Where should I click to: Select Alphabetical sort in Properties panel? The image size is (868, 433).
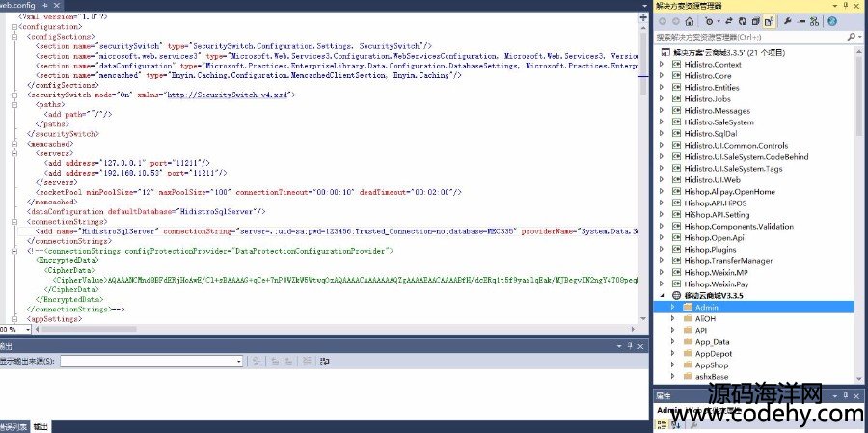[x=676, y=425]
